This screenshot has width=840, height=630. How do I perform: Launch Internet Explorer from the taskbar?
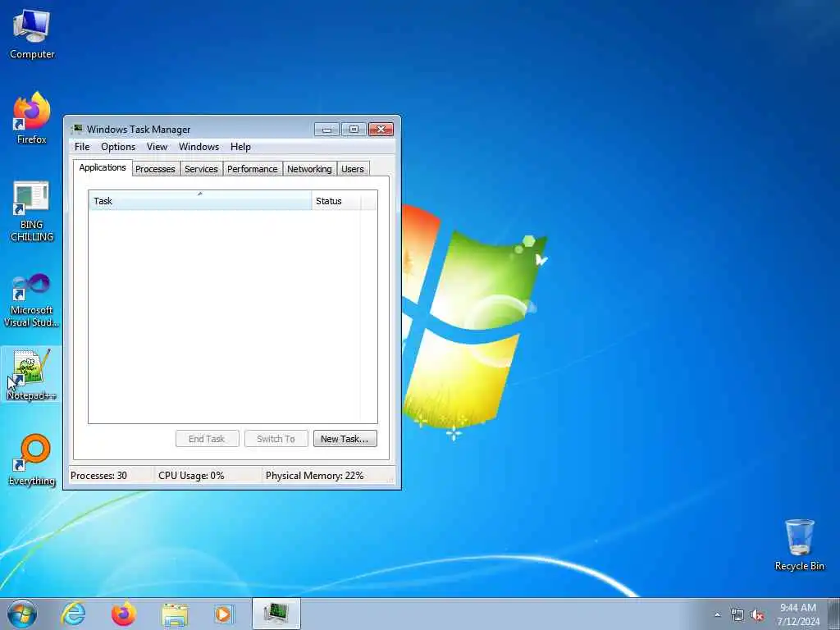[73, 614]
